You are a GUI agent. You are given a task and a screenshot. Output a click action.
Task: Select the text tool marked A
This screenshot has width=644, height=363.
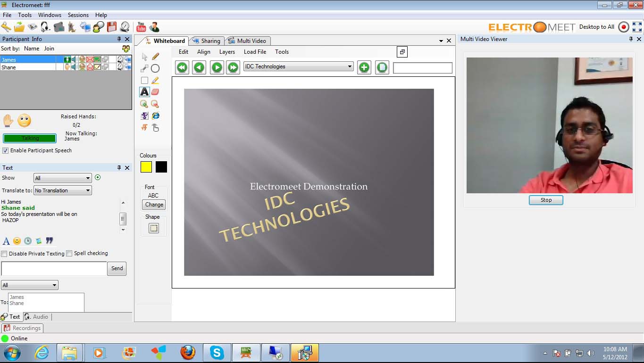point(144,92)
